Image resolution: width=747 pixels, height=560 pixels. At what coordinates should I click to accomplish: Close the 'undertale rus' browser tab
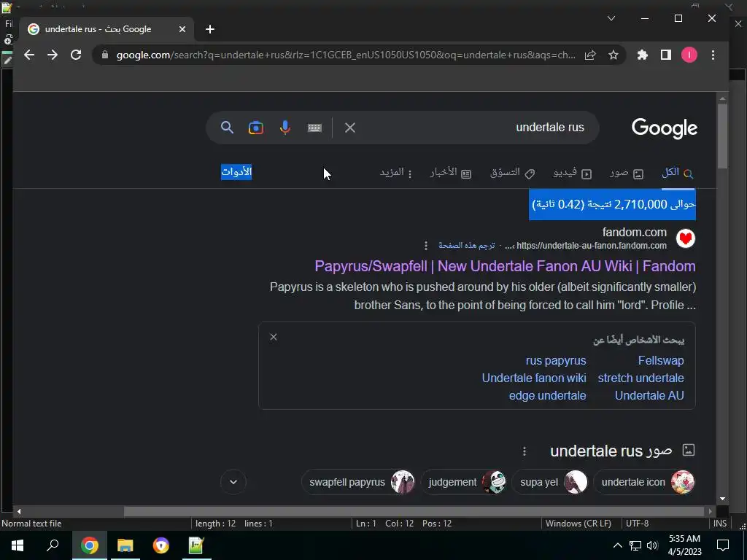pos(182,29)
